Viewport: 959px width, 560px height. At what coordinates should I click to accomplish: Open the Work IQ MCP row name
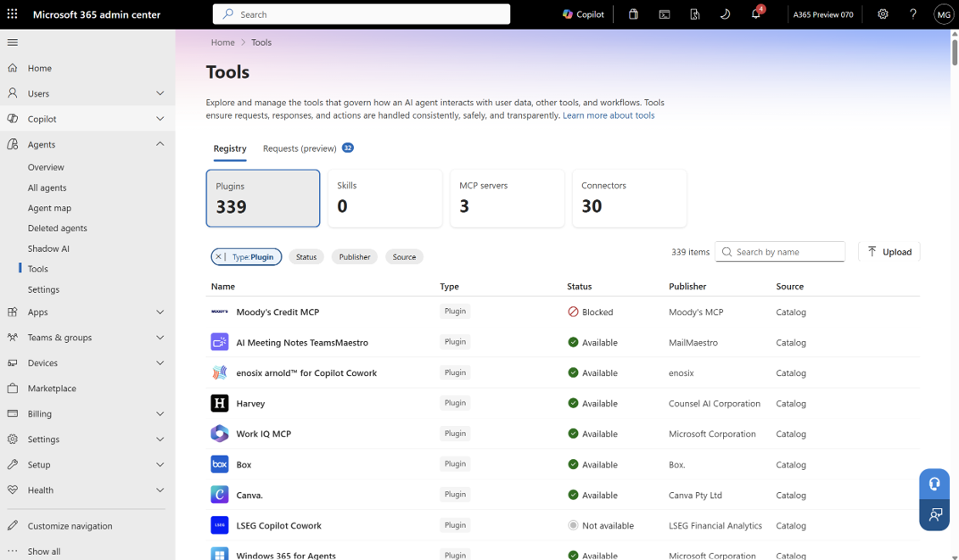[x=264, y=434]
